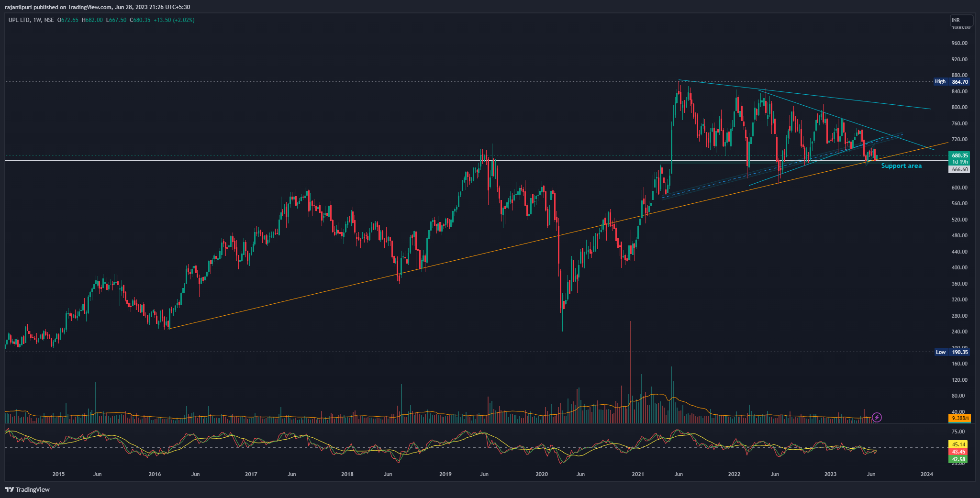
Task: Click the 1d 19h countdown label
Action: pyautogui.click(x=959, y=162)
